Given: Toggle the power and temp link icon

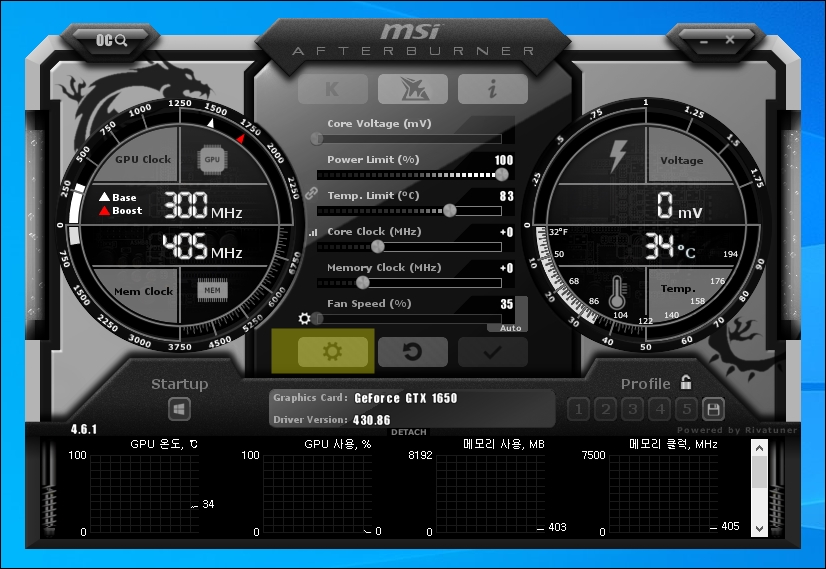Looking at the screenshot, I should pyautogui.click(x=311, y=193).
